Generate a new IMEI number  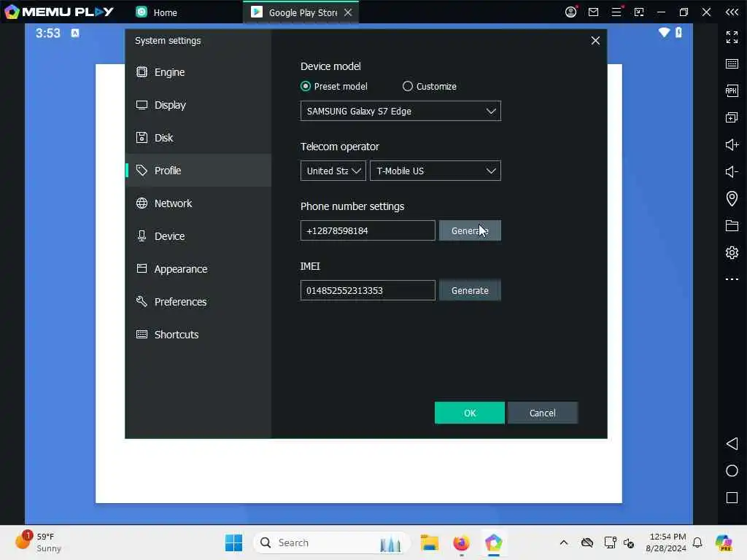(x=470, y=290)
